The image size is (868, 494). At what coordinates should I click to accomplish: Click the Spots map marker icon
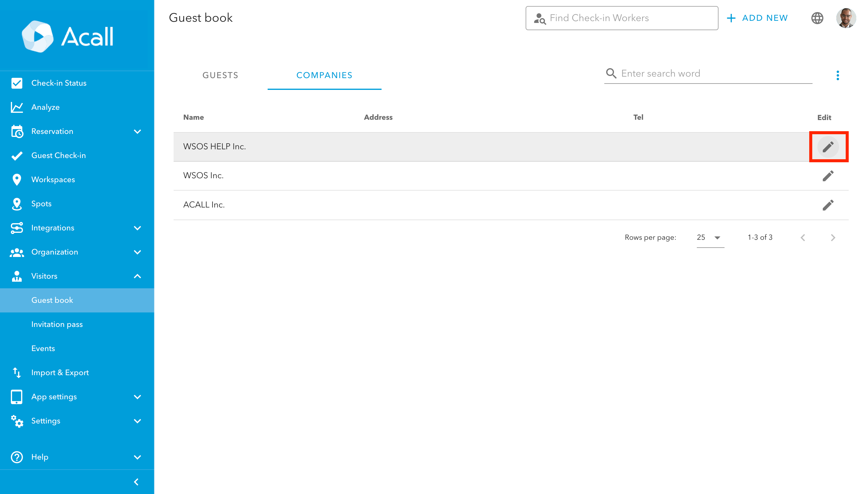17,204
